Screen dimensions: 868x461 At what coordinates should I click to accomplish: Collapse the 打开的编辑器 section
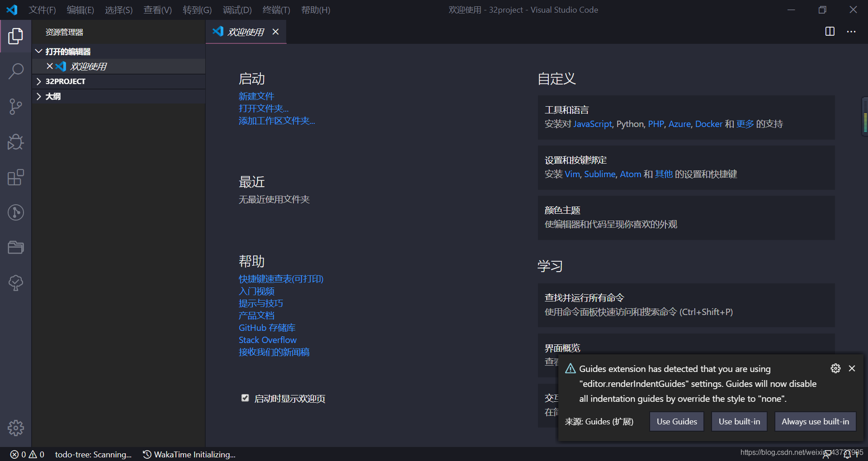pyautogui.click(x=39, y=52)
